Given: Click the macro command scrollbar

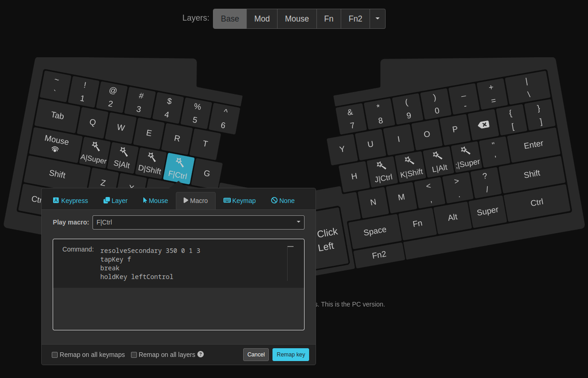Looking at the screenshot, I should tap(290, 263).
